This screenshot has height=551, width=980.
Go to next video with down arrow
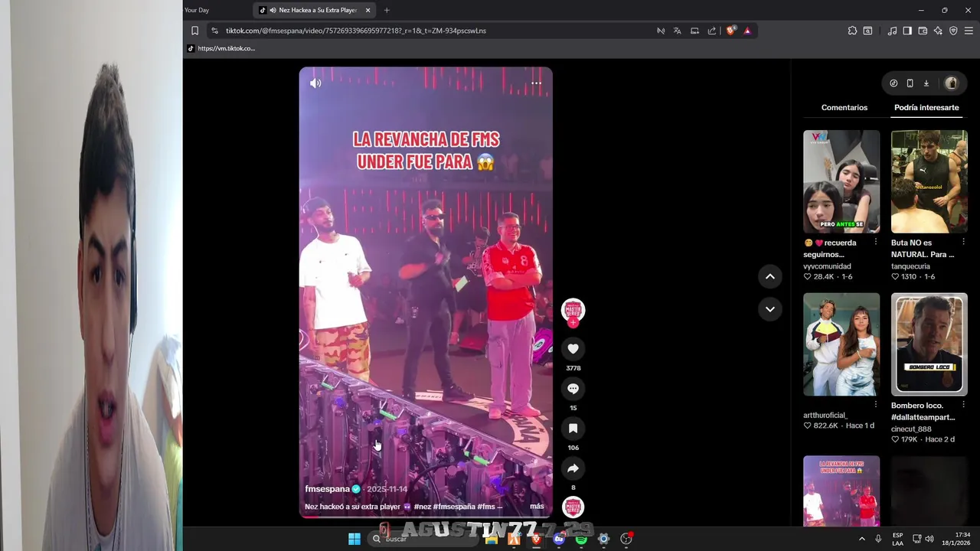tap(770, 309)
